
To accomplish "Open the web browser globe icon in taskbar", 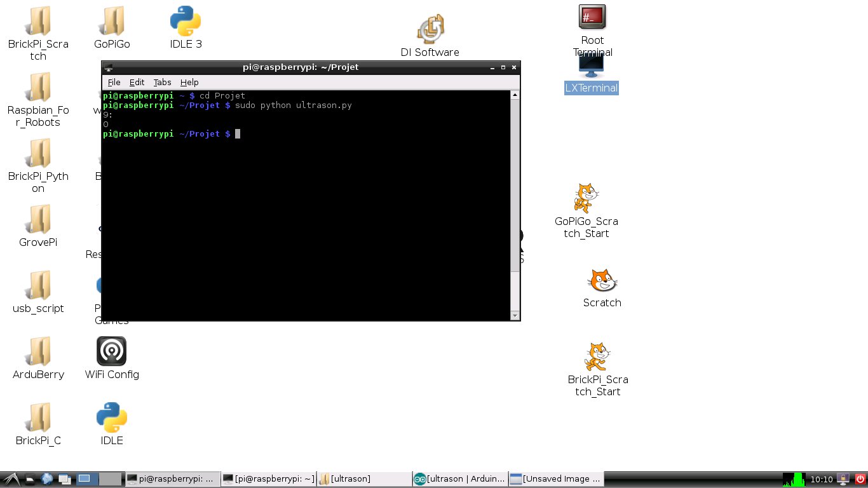I will point(48,479).
